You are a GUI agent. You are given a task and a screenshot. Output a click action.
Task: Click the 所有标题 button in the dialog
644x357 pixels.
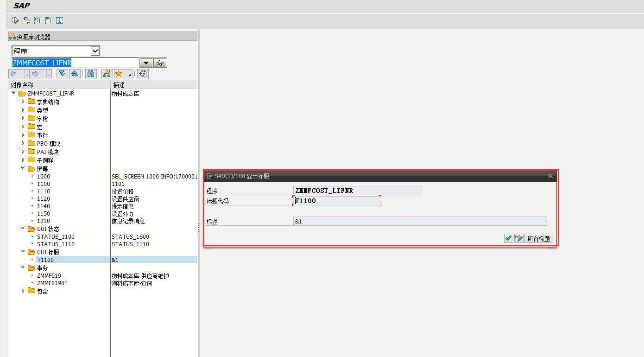(538, 238)
